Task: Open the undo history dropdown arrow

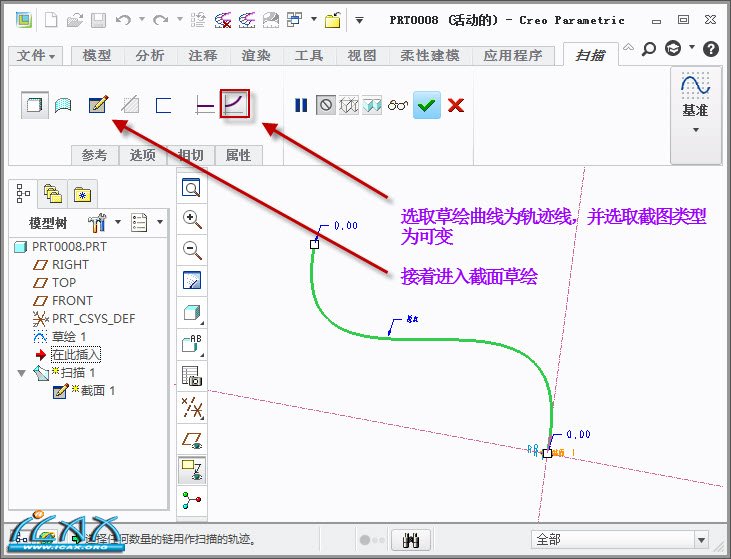Action: 142,20
